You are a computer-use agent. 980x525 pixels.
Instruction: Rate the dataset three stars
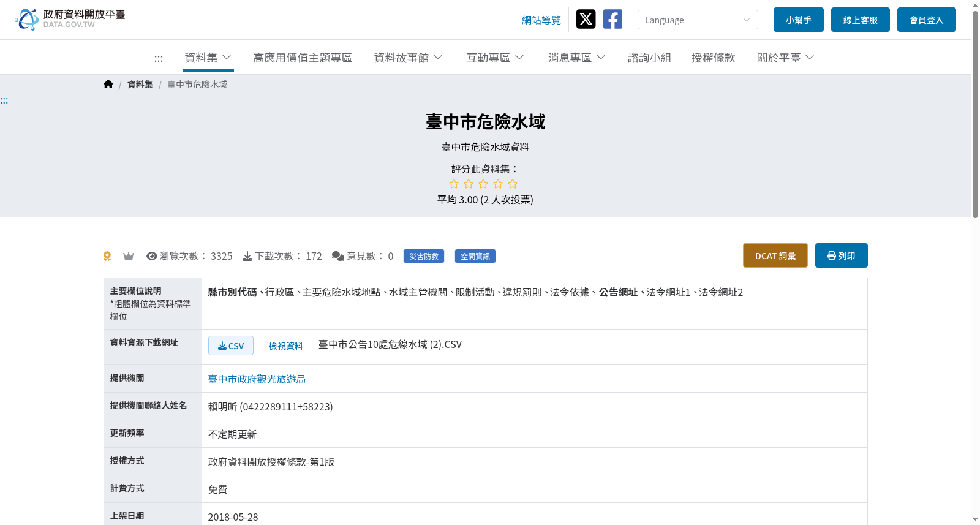[483, 184]
